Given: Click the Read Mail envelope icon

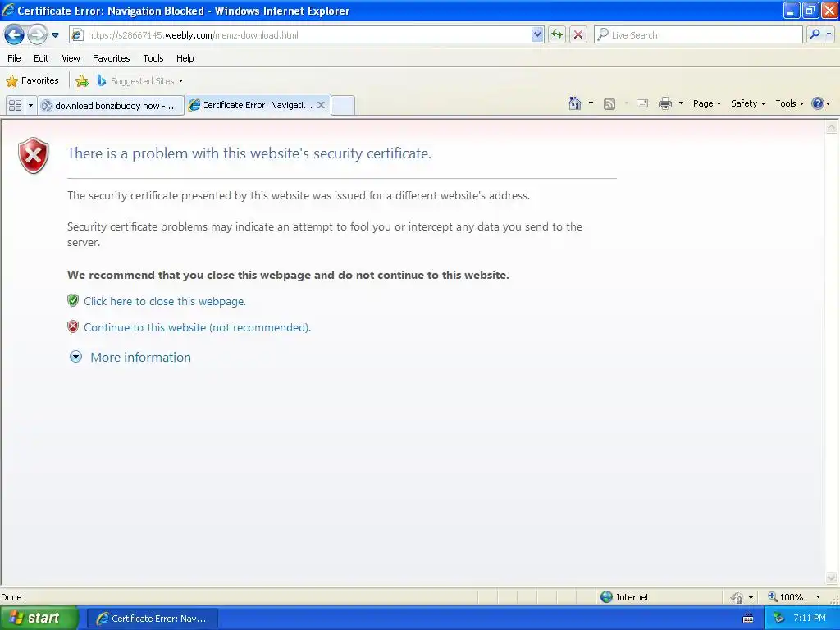Looking at the screenshot, I should pyautogui.click(x=642, y=104).
